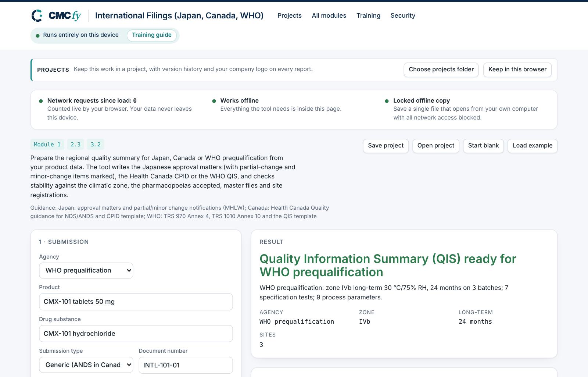
Task: Click the long-term value '24 months'
Action: pos(475,321)
